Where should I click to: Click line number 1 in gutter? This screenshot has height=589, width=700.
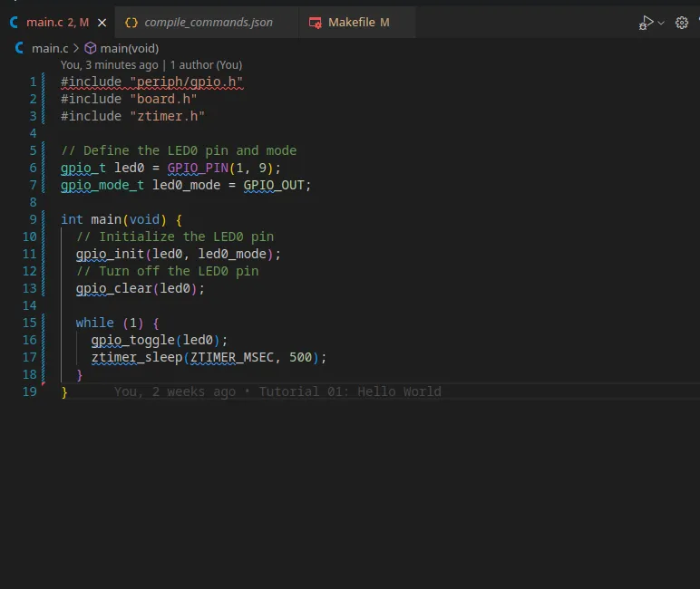click(33, 82)
